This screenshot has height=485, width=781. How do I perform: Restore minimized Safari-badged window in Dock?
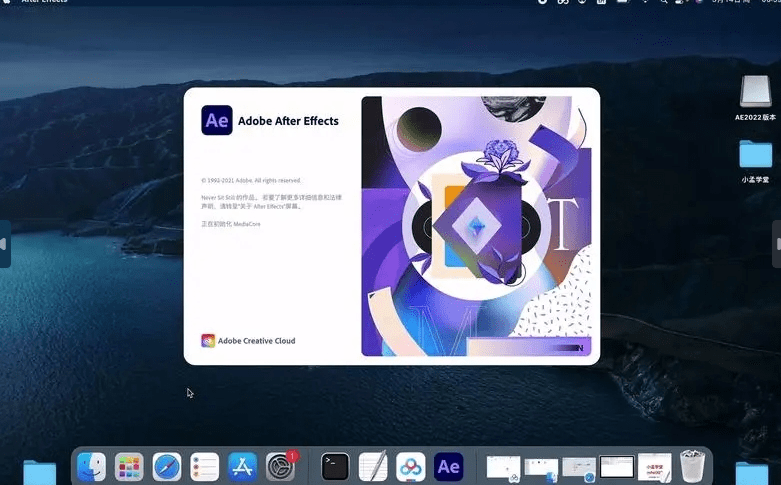[579, 469]
